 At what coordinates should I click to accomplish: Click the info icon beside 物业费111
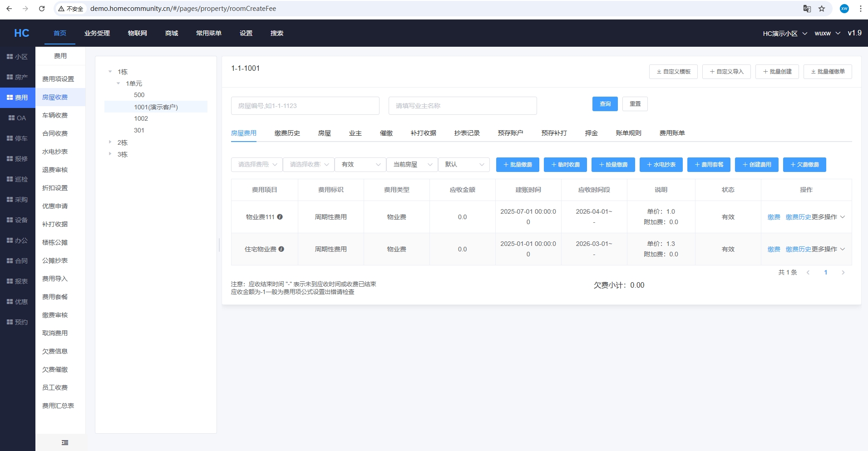[x=280, y=217]
